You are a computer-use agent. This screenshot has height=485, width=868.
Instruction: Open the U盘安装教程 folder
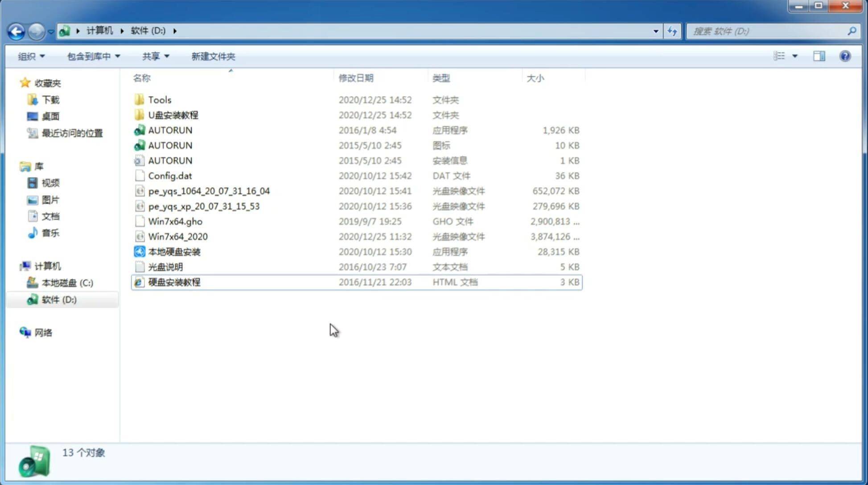coord(173,115)
